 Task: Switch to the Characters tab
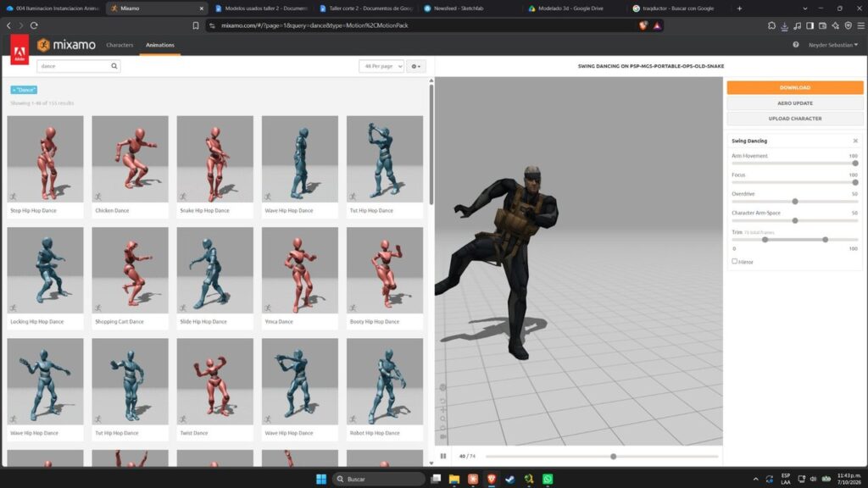(120, 45)
